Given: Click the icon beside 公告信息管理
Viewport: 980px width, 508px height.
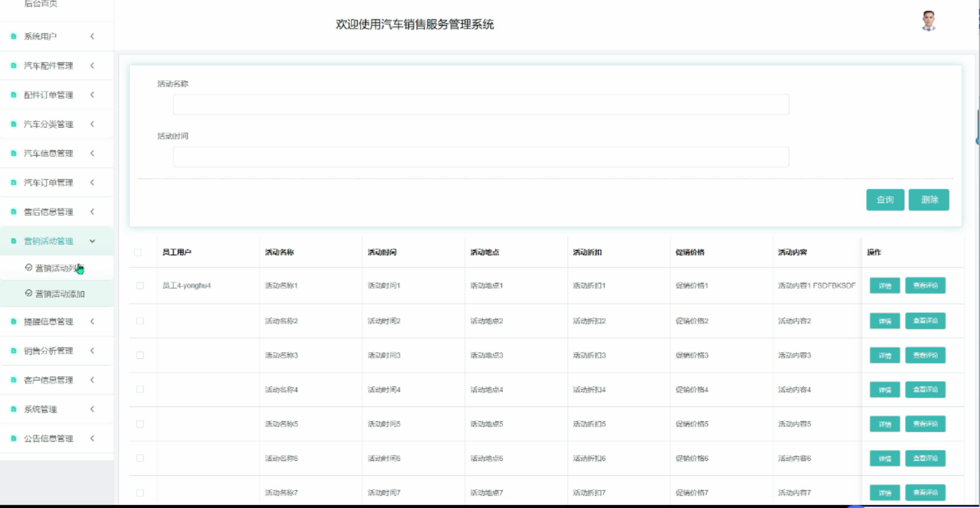Looking at the screenshot, I should [x=14, y=439].
